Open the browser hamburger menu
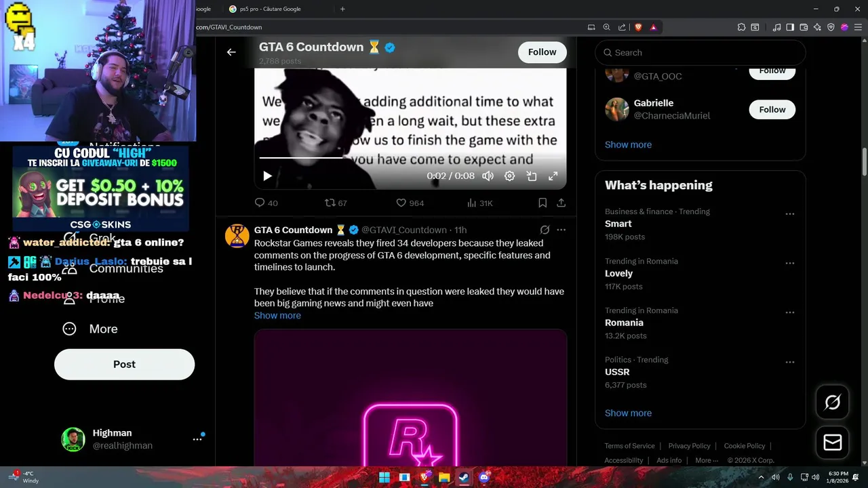 coord(857,27)
